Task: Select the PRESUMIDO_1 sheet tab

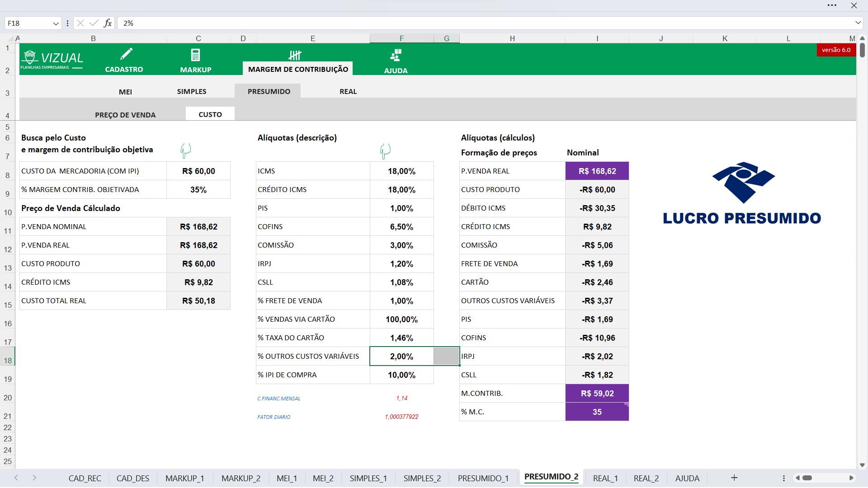Action: [x=483, y=478]
